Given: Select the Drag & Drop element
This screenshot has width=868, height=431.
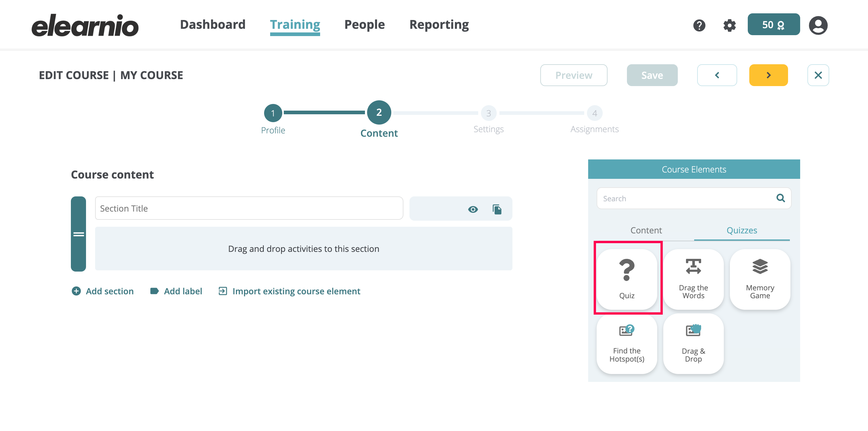Looking at the screenshot, I should point(694,344).
